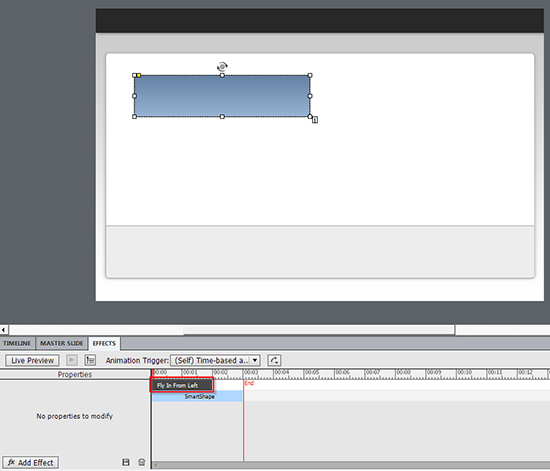
Task: Click the dropdown arrow of Animation Trigger
Action: pyautogui.click(x=255, y=360)
